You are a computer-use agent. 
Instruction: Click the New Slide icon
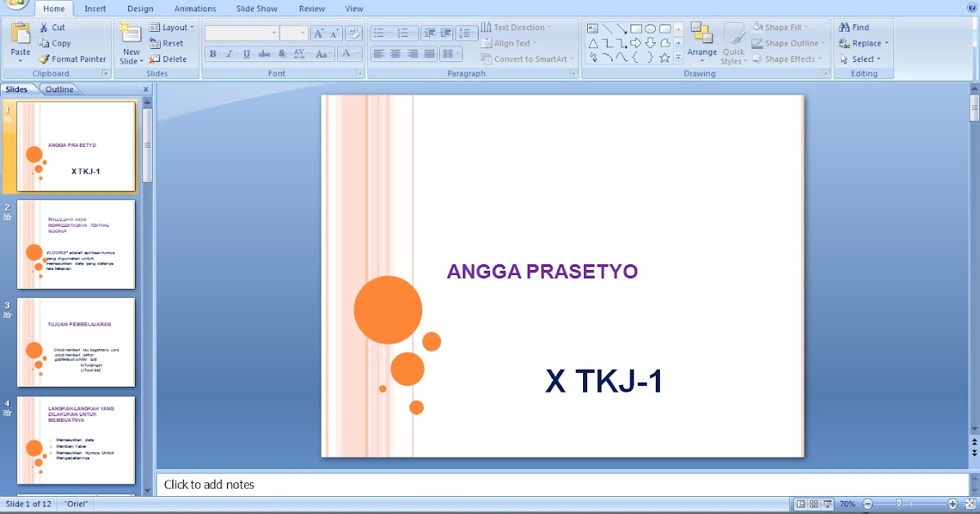point(131,35)
